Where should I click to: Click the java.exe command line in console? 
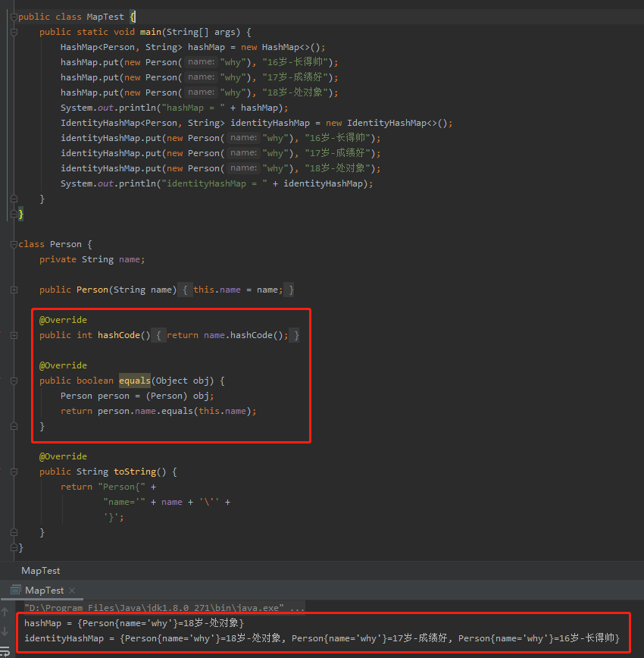(x=164, y=608)
